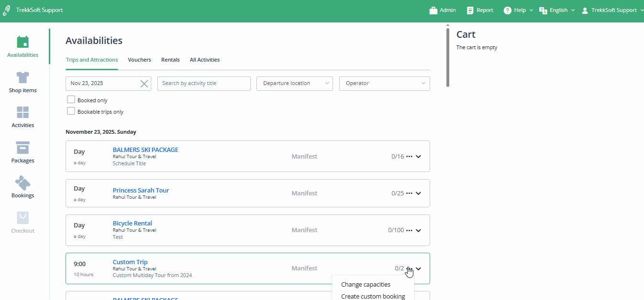Click the 0/100 capacity indicator for Bicycle Rental

coord(395,230)
